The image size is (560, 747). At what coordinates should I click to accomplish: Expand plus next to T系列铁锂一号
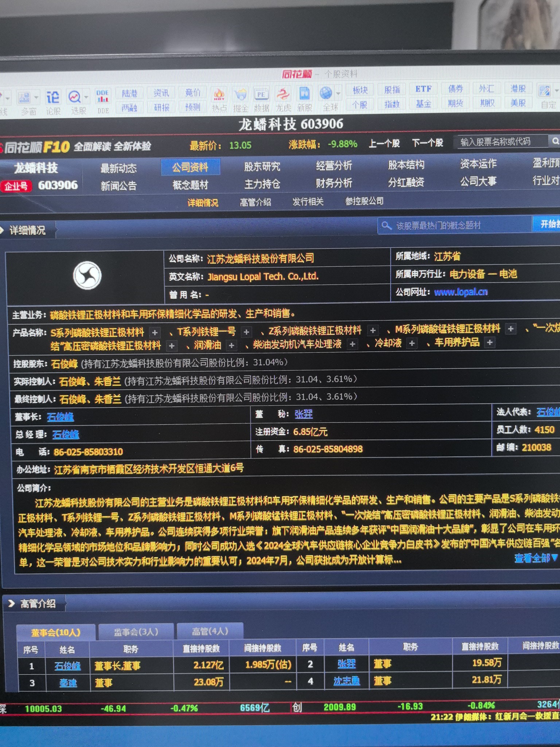click(246, 332)
